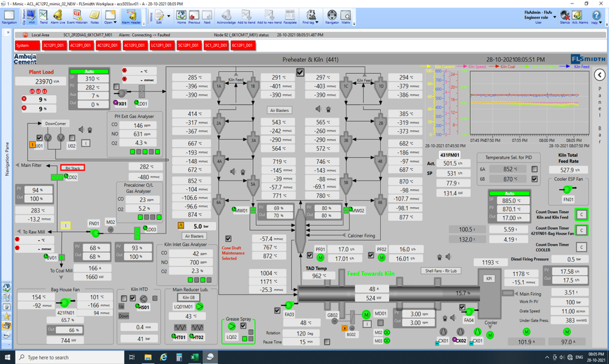The height and width of the screenshot is (364, 609).
Task: Click the Add to new trend icon
Action: pyautogui.click(x=269, y=16)
